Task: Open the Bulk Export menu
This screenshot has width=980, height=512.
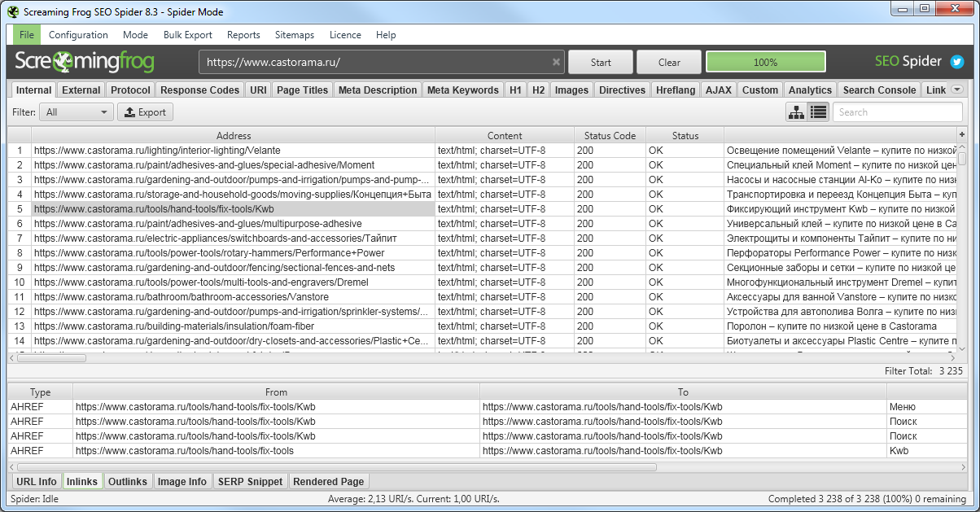Action: click(x=187, y=35)
